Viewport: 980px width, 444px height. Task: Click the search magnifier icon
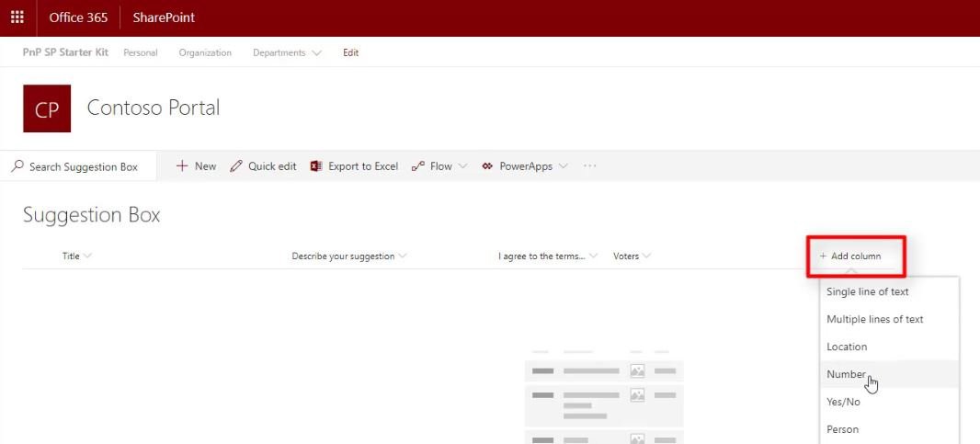point(17,166)
